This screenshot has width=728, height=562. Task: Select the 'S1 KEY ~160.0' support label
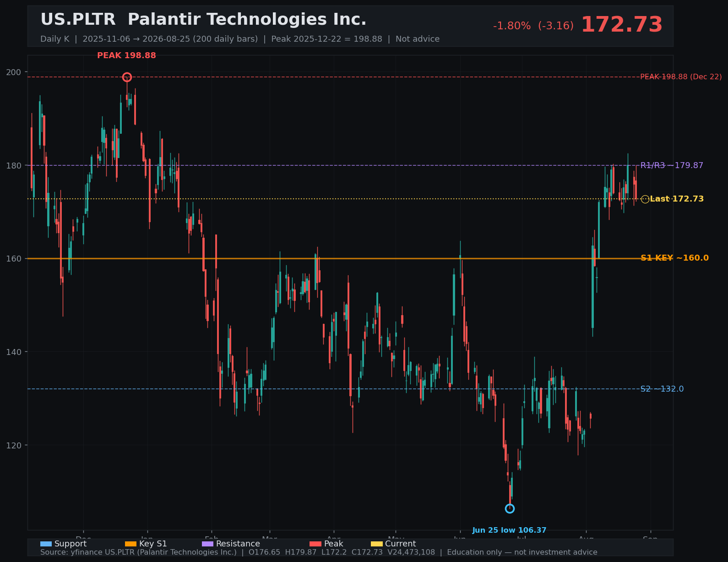click(x=674, y=258)
